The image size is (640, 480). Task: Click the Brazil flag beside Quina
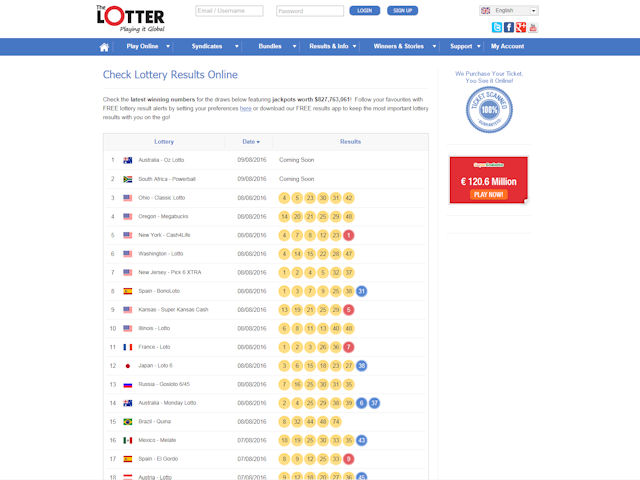[128, 422]
